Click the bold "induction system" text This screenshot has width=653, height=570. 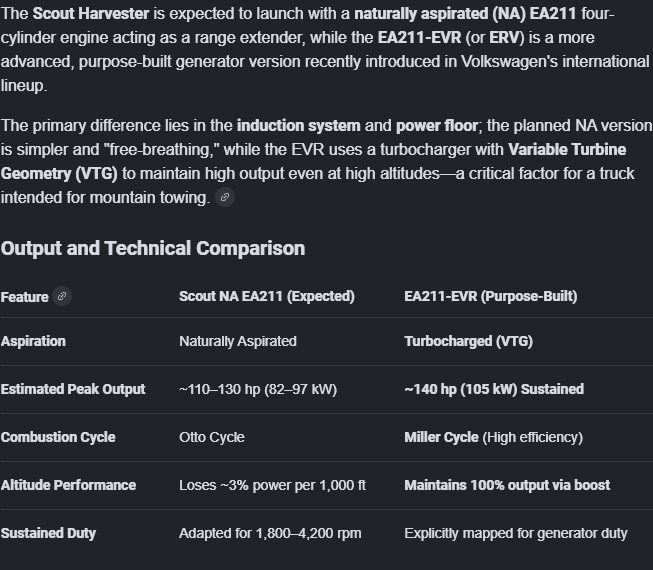298,126
